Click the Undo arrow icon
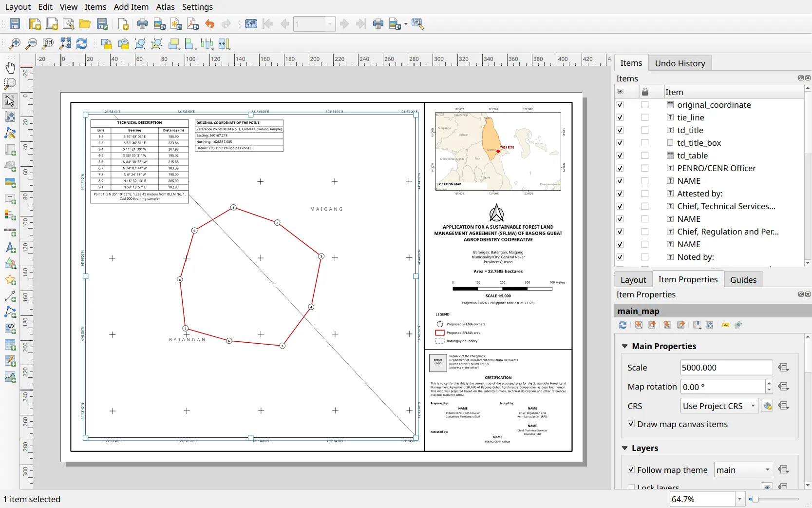 pos(210,24)
